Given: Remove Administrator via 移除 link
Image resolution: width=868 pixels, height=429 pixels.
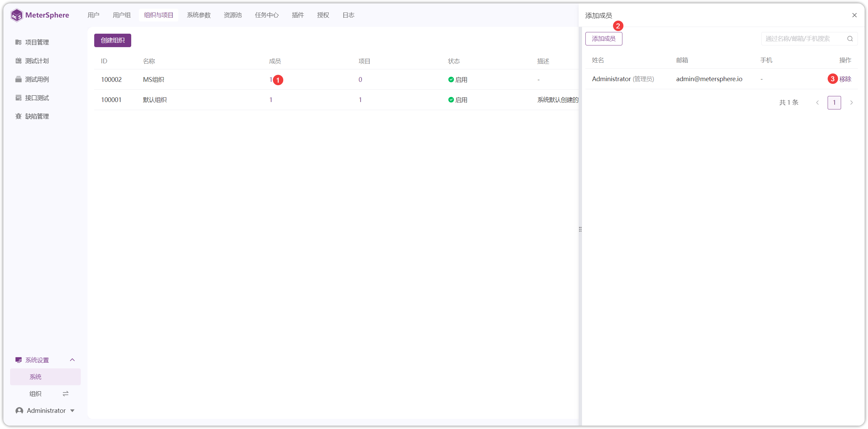Looking at the screenshot, I should click(x=845, y=79).
